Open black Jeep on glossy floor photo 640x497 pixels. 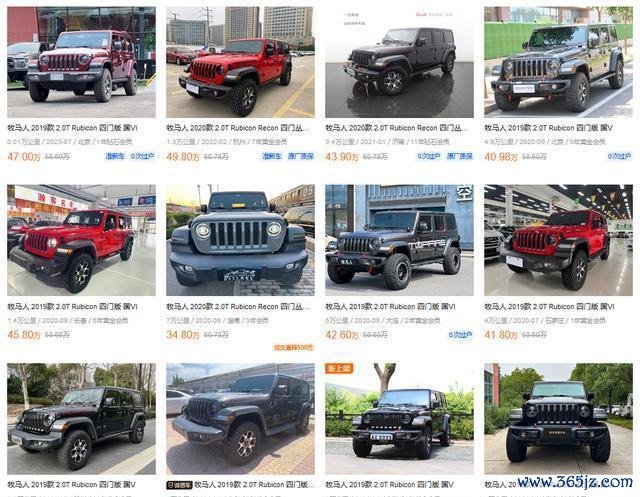pos(399,62)
